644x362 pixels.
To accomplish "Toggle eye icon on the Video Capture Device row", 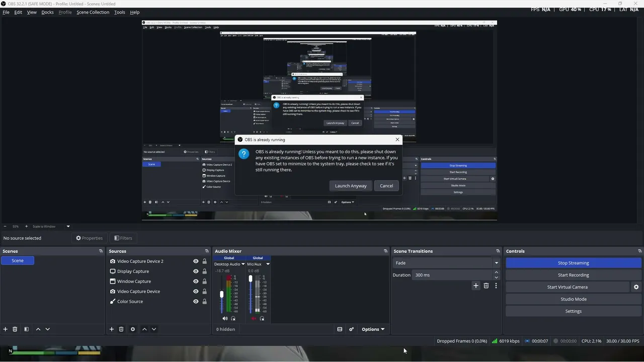I will (x=196, y=292).
